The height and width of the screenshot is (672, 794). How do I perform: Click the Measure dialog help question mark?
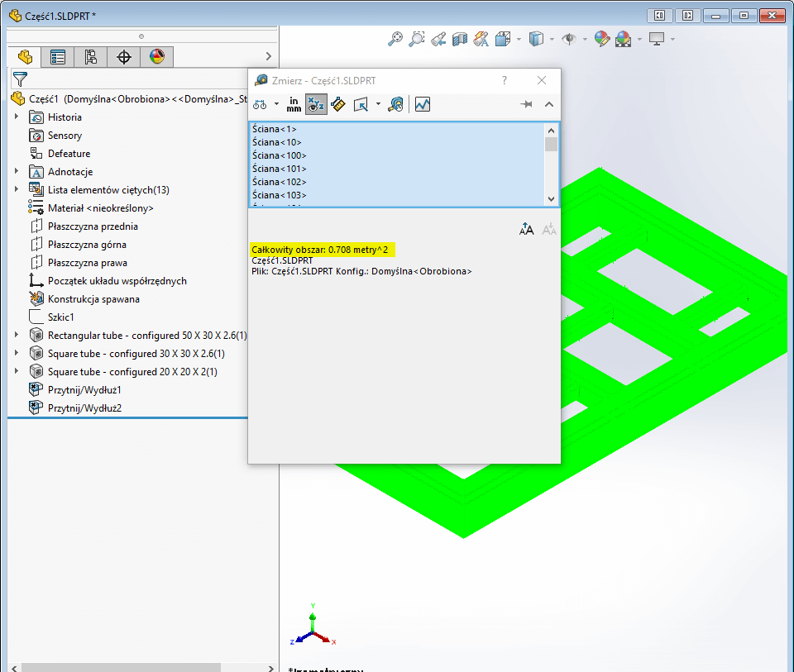point(504,80)
